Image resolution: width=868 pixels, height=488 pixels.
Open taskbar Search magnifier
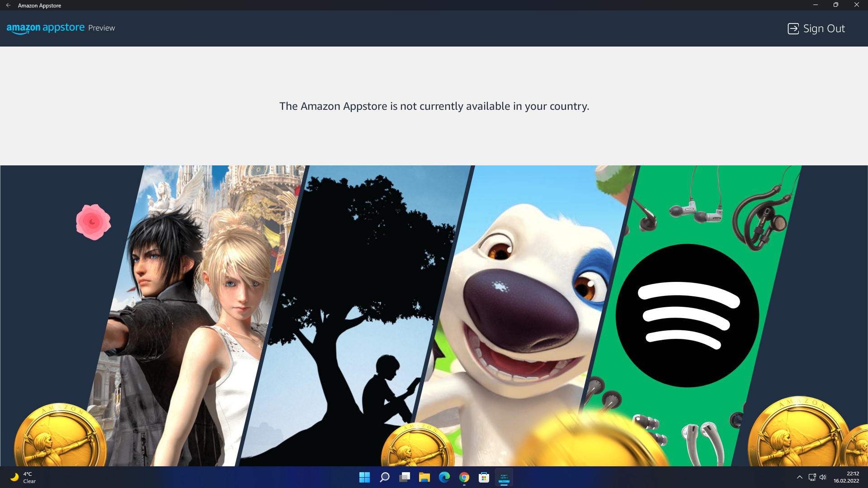tap(385, 477)
